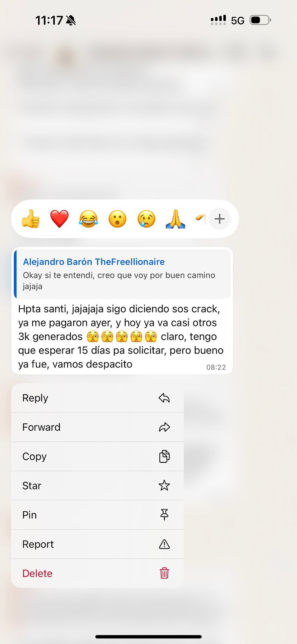This screenshot has height=644, width=297.
Task: Report this message
Action: click(97, 544)
